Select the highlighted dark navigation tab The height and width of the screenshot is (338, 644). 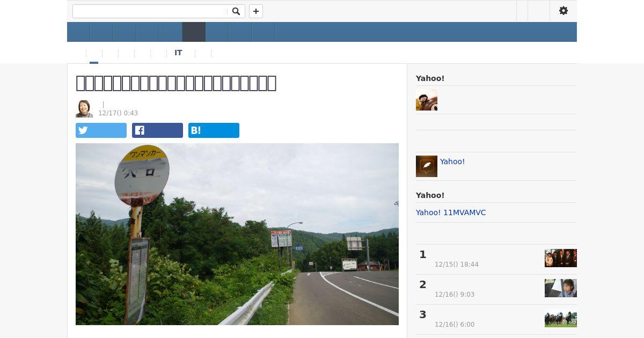194,32
